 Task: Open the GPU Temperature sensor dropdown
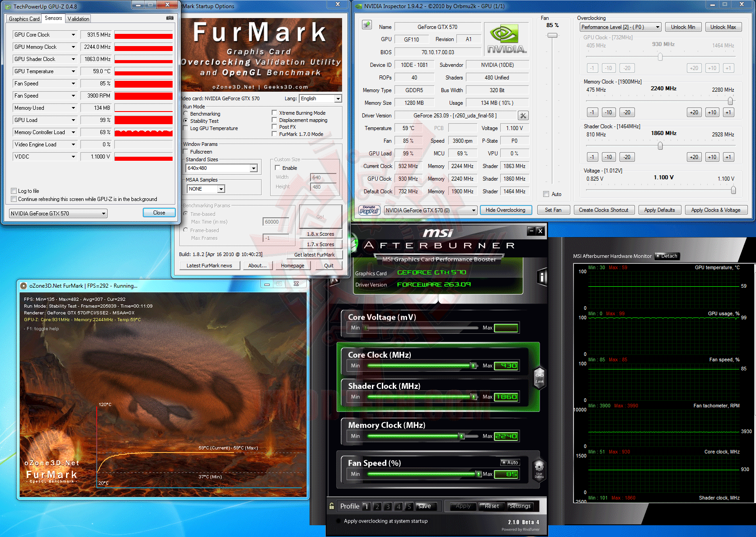click(73, 71)
